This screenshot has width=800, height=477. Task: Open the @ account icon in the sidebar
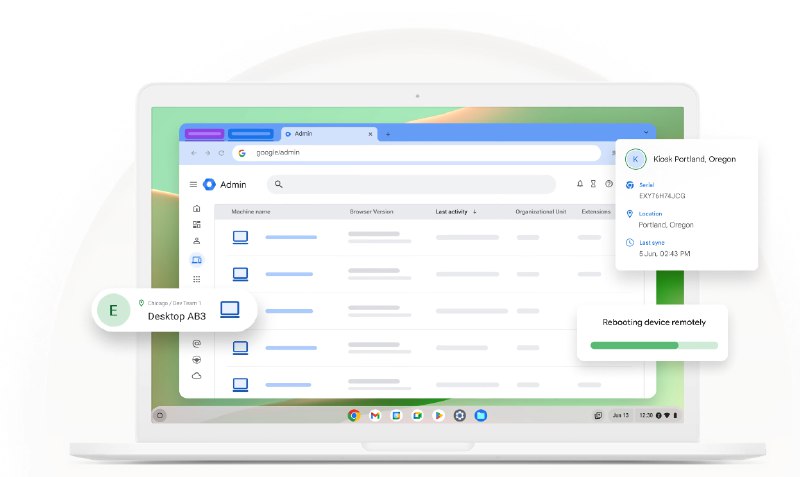coord(196,343)
